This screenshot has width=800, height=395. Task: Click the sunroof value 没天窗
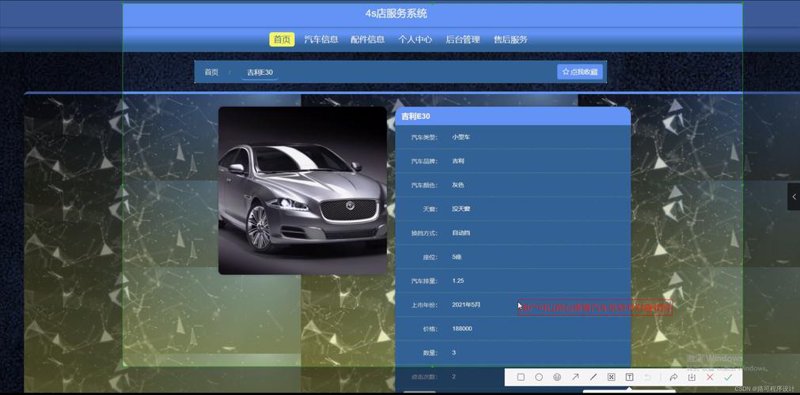click(x=461, y=209)
